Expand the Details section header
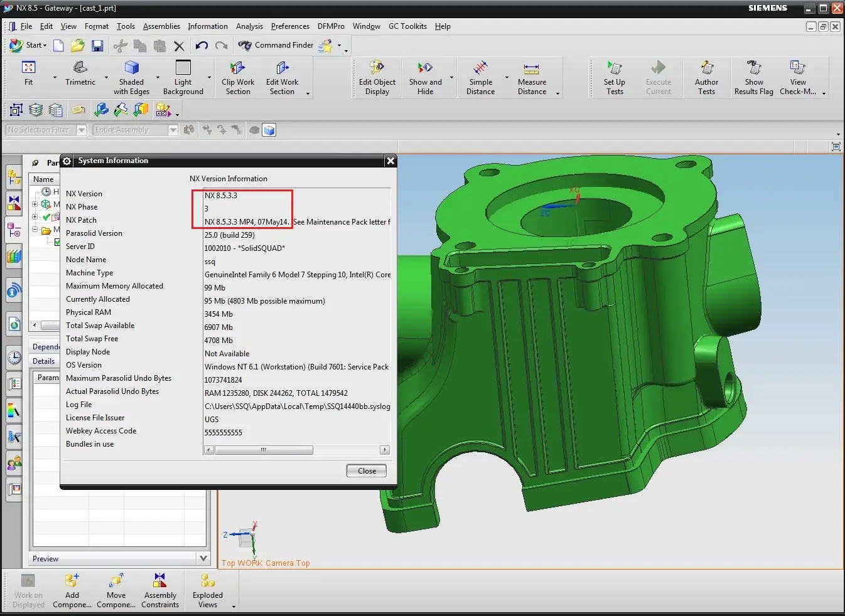Screen dimensions: 845x616 [x=44, y=361]
